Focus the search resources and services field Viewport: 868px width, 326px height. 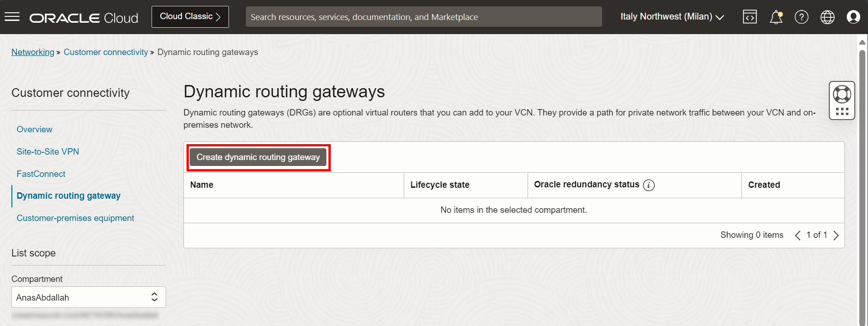click(x=424, y=17)
